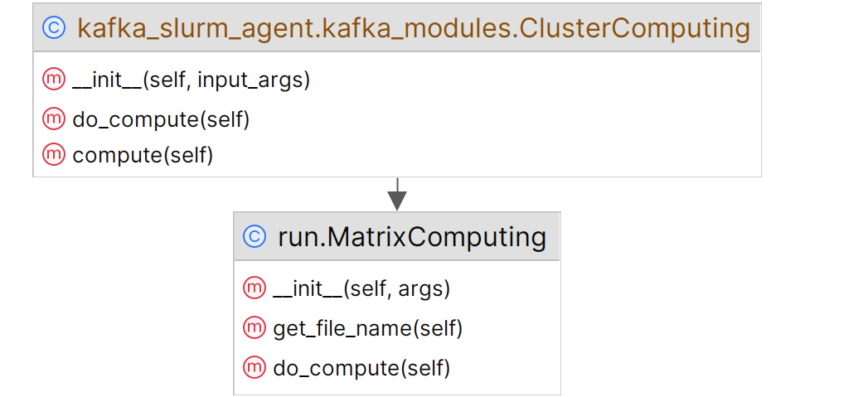Screen dimensions: 868x397
Task: Select the run.MatrixComputing class title
Action: [412, 237]
